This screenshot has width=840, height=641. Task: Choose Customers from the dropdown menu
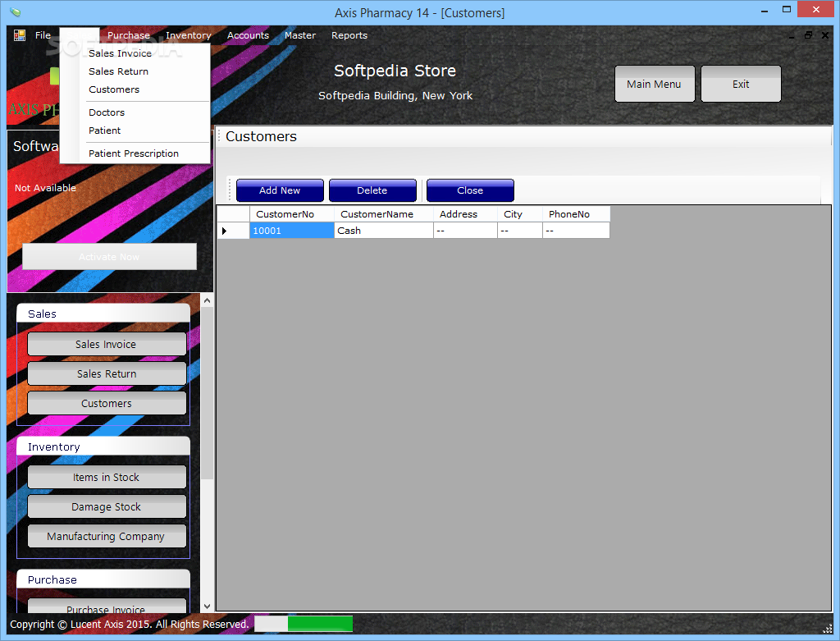tap(135, 89)
